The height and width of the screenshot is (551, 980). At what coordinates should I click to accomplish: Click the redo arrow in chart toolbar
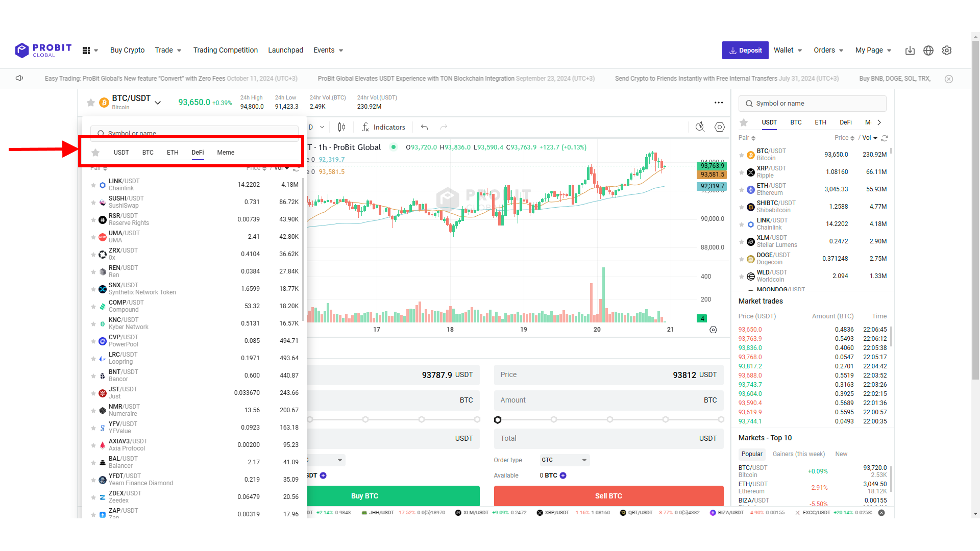[444, 127]
